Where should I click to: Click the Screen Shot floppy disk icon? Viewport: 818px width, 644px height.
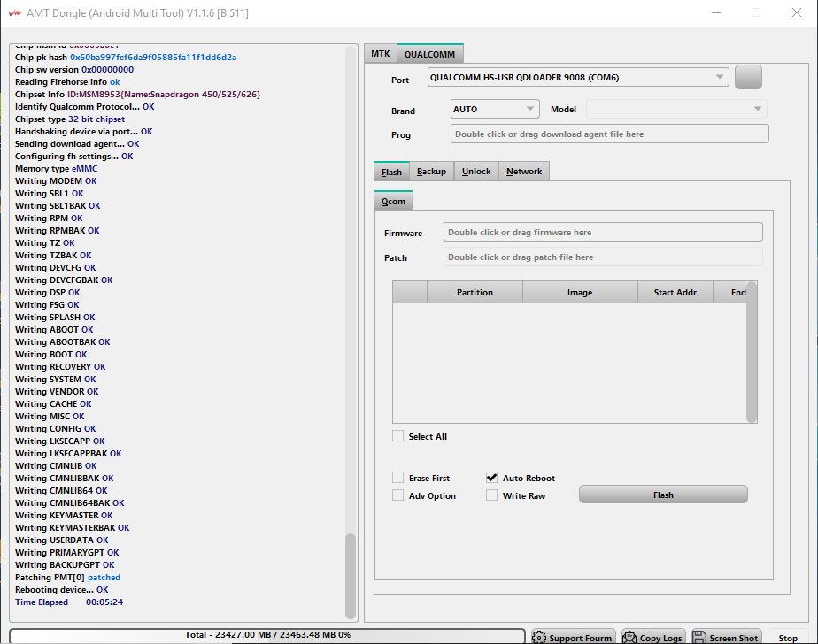[x=699, y=637]
